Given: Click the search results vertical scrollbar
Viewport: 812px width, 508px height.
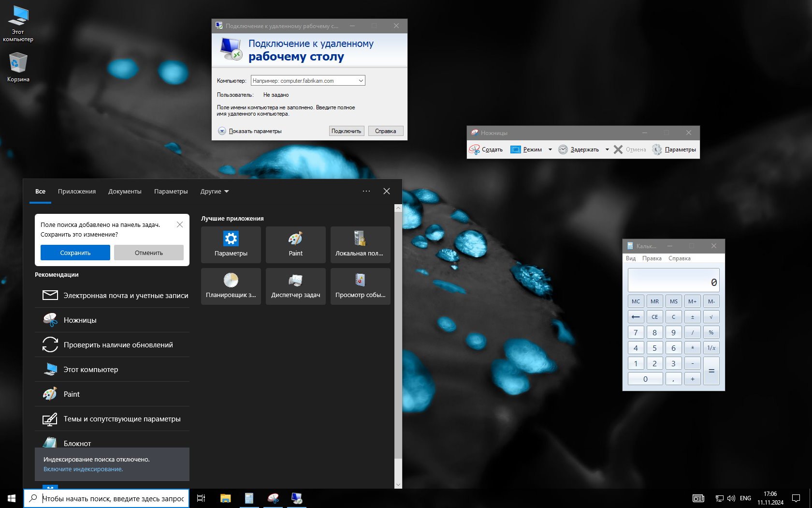Looking at the screenshot, I should [398, 339].
